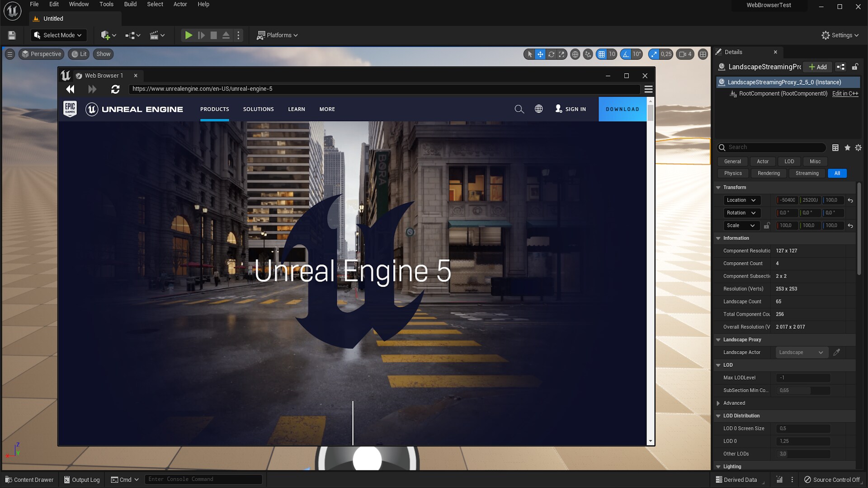Image resolution: width=868 pixels, height=488 pixels.
Task: Open the Tools menu
Action: click(106, 4)
